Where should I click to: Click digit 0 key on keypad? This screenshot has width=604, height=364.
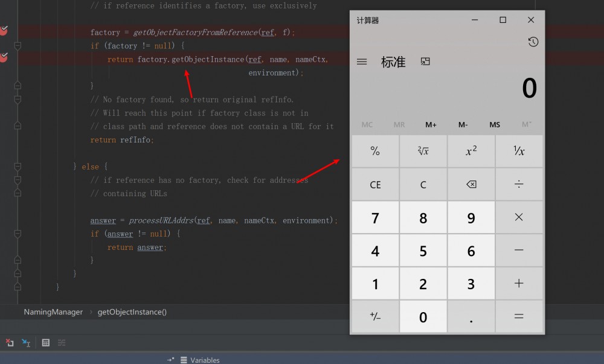click(x=423, y=317)
